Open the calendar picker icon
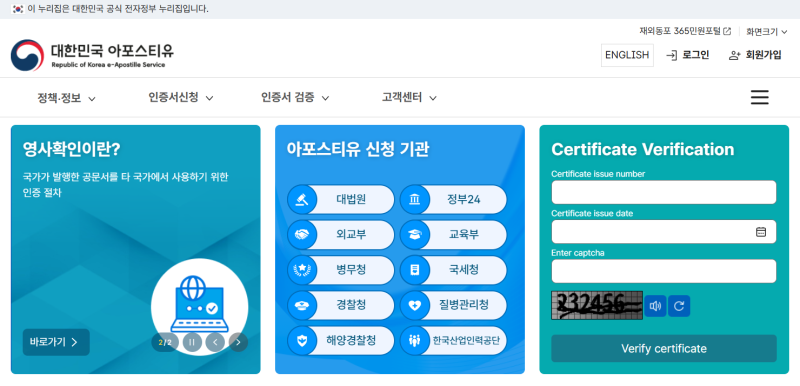The height and width of the screenshot is (386, 800). pos(761,232)
